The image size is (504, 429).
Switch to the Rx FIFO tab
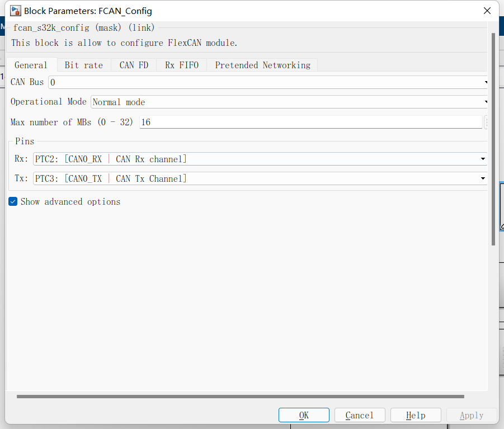click(x=181, y=65)
